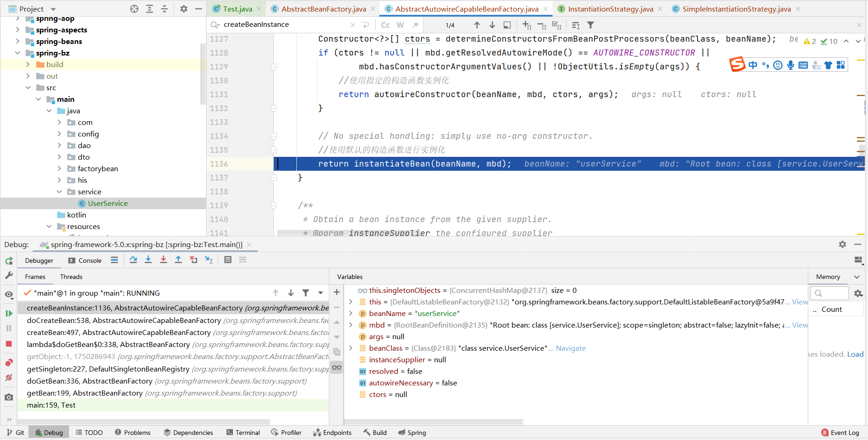Image resolution: width=868 pixels, height=440 pixels.
Task: Expand mbd variable node
Action: pos(351,325)
